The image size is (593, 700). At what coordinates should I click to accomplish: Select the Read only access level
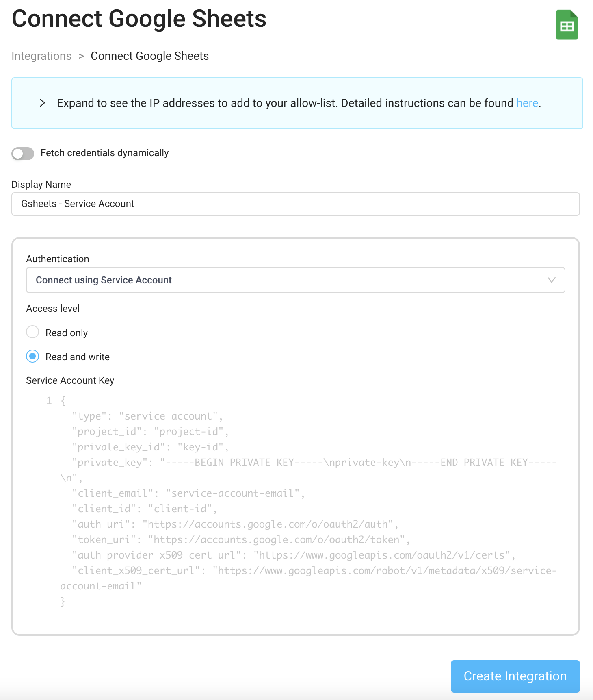click(x=32, y=332)
